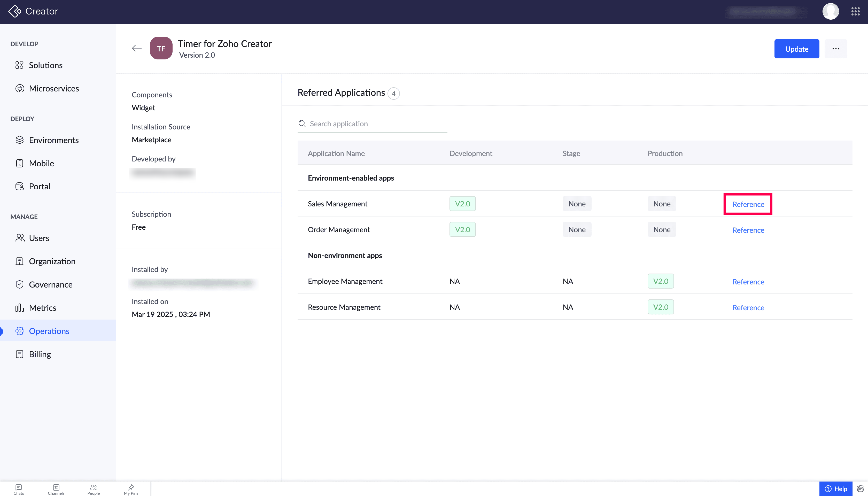Screen dimensions: 868x496
Task: Open the Portal section
Action: 39,186
